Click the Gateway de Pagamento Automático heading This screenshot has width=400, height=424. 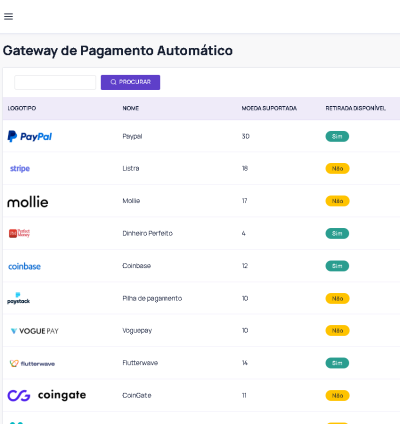[x=118, y=51]
